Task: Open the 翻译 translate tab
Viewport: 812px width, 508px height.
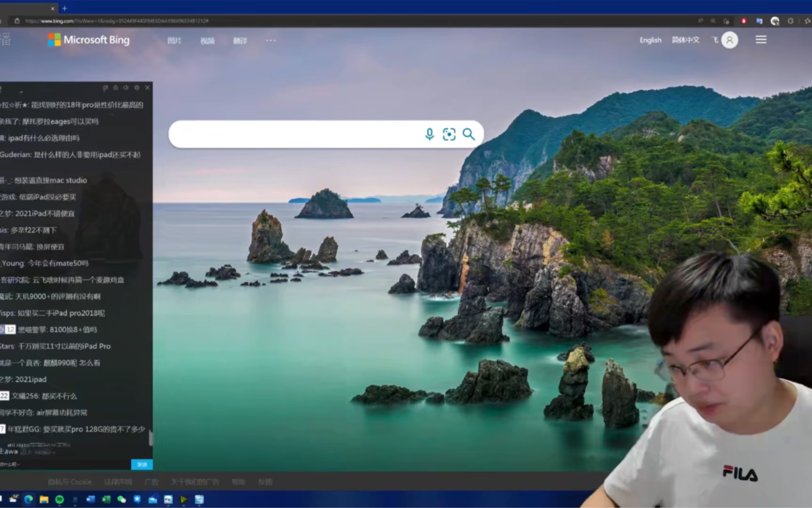Action: (240, 41)
